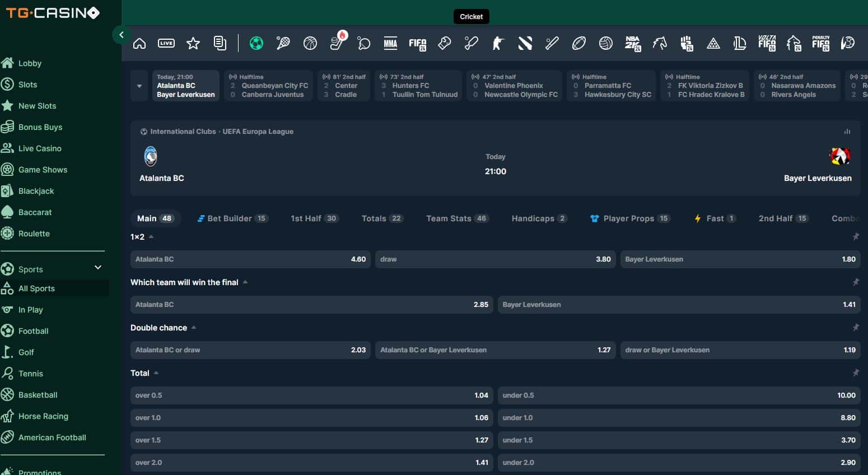Bet under 1.5 total at 3.70
This screenshot has width=868, height=475.
(679, 440)
